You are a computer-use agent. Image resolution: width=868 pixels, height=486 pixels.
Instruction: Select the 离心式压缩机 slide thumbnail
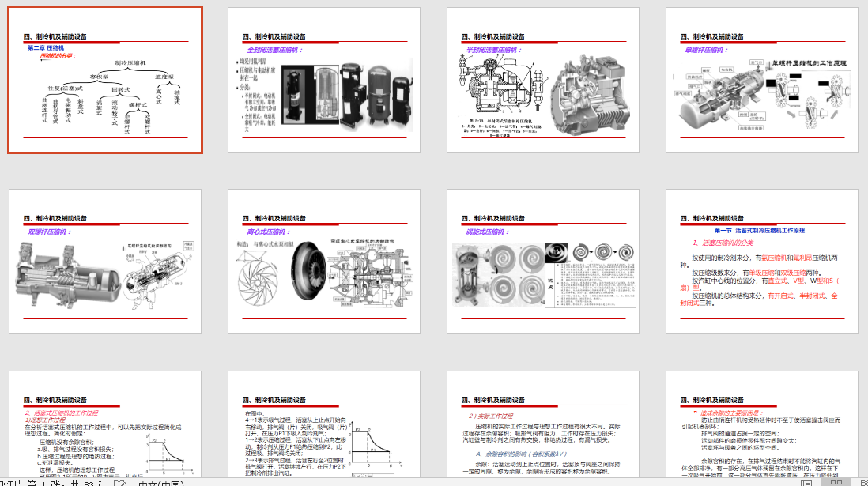coord(324,262)
